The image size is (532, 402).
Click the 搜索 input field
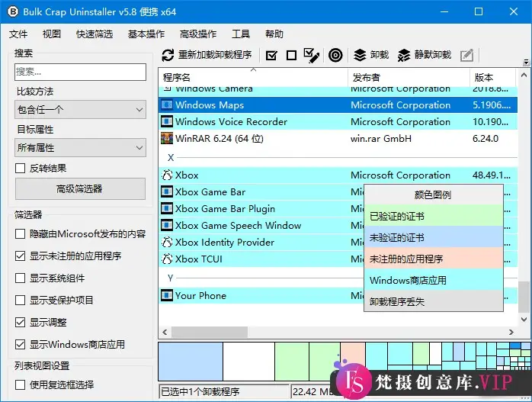tap(81, 72)
